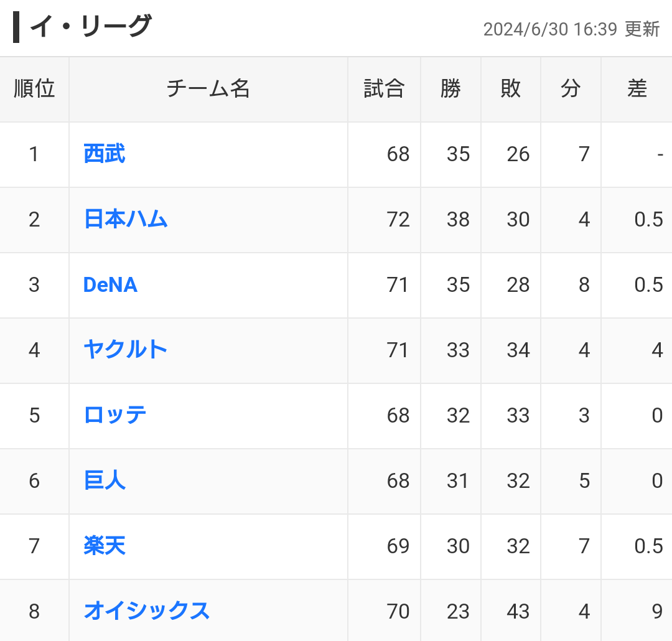Image resolution: width=672 pixels, height=641 pixels.
Task: Select the ロッテ team link
Action: click(x=115, y=415)
